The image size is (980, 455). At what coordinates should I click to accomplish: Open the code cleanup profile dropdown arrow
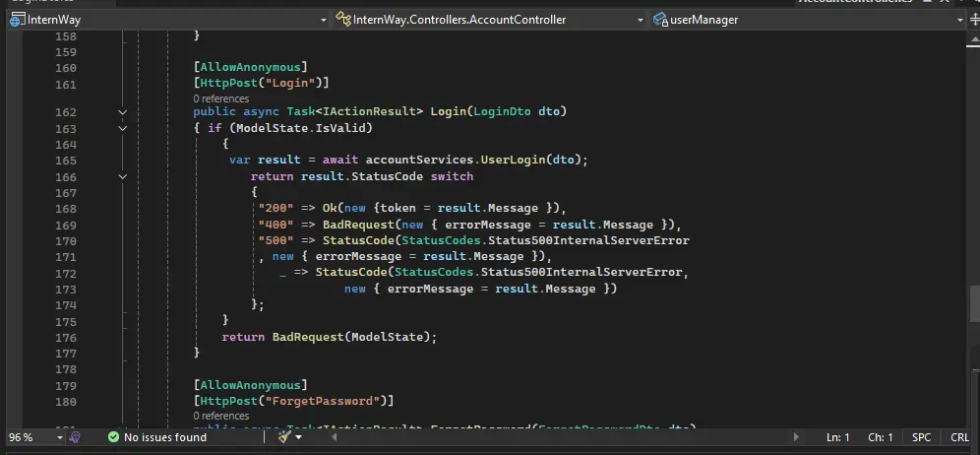298,437
